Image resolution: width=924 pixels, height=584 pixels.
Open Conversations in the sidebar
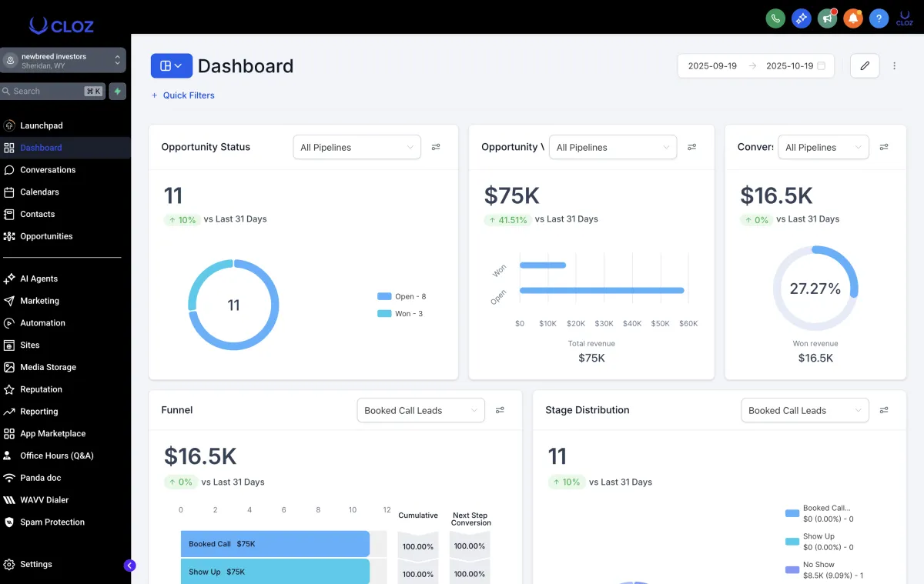pyautogui.click(x=48, y=169)
